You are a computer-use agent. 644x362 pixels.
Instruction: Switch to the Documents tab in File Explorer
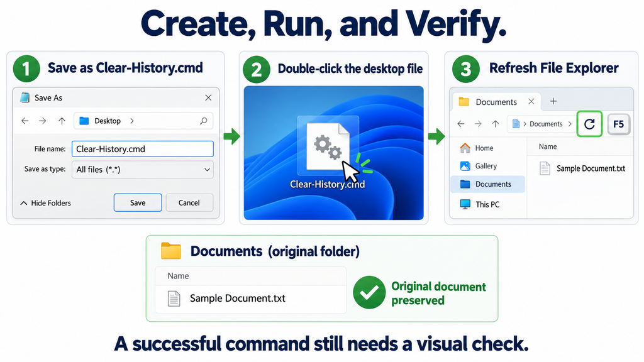[497, 102]
